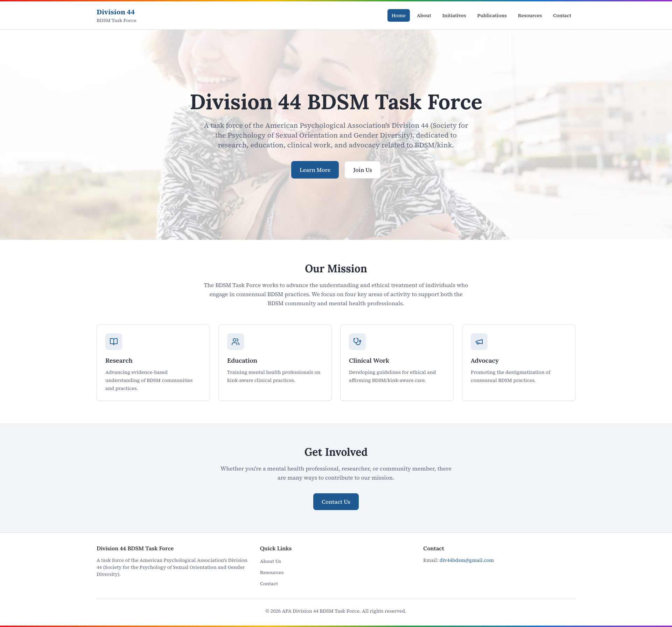Click the text Developing guidelines for ethical
Image resolution: width=672 pixels, height=627 pixels.
pyautogui.click(x=392, y=376)
